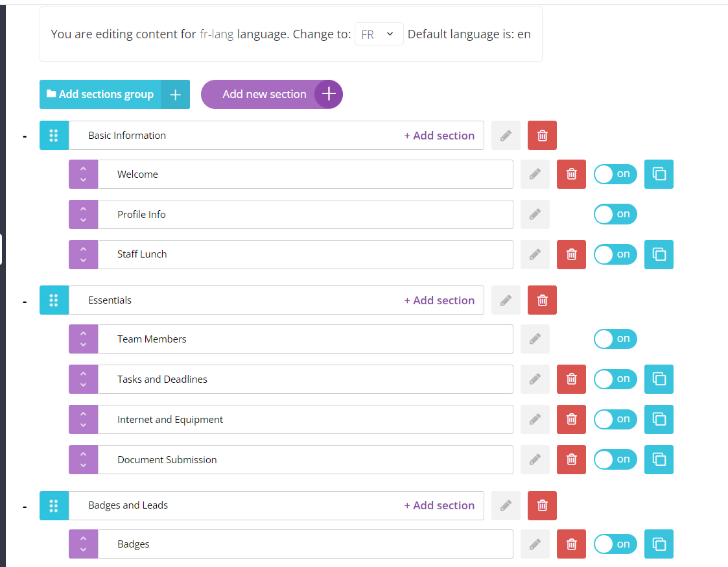This screenshot has height=567, width=728.
Task: Delete the Welcome section
Action: pyautogui.click(x=571, y=175)
